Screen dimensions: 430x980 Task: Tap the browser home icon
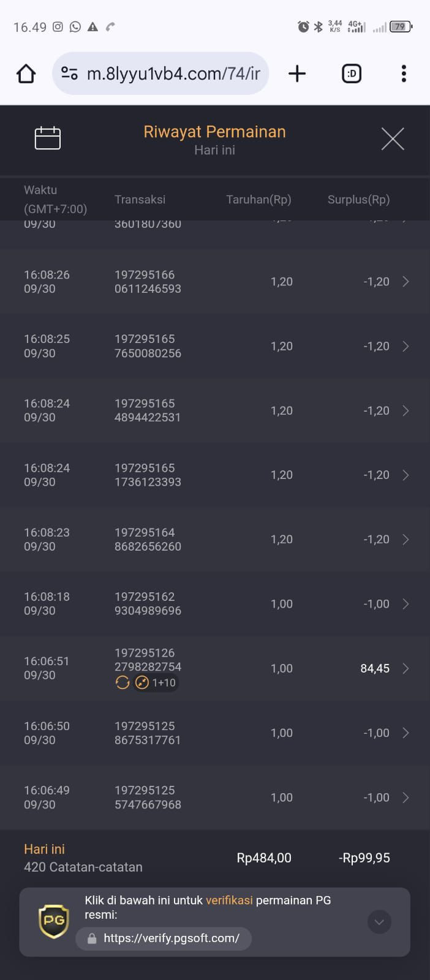click(26, 74)
